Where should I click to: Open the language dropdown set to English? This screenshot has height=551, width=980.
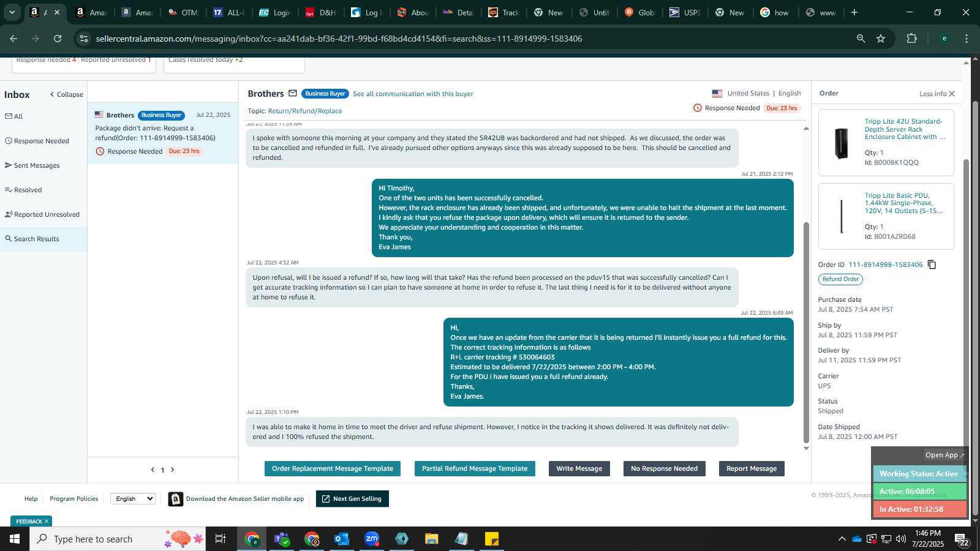[133, 499]
